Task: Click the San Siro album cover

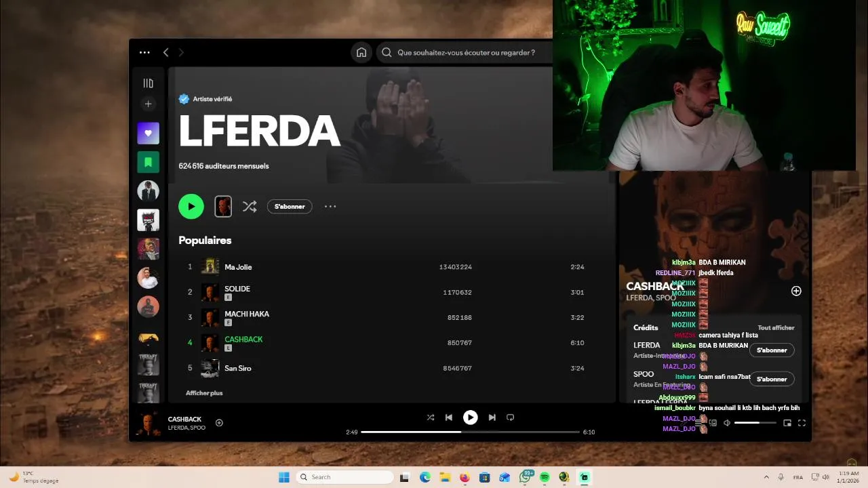Action: (x=210, y=368)
